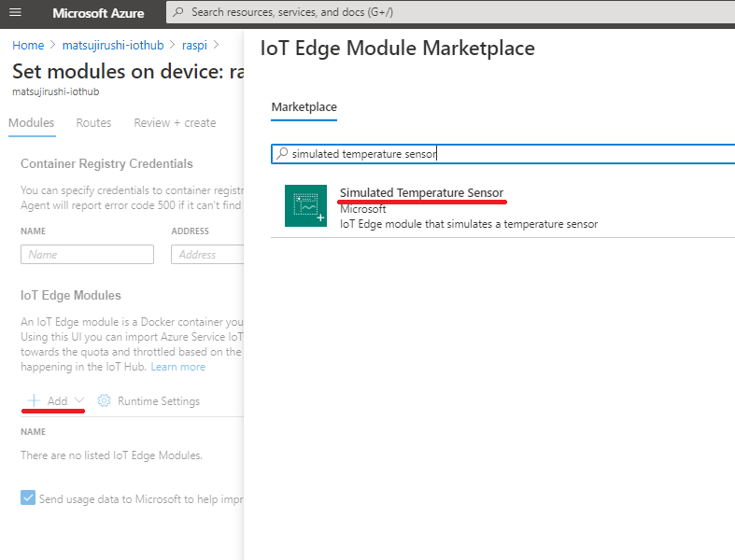Click the NAME column header above module list
The height and width of the screenshot is (560, 735).
tap(33, 431)
